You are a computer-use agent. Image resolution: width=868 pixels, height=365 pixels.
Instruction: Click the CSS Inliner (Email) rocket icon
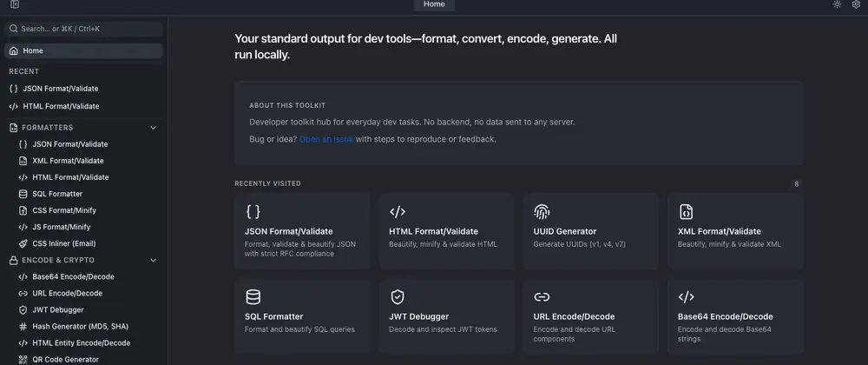(23, 243)
